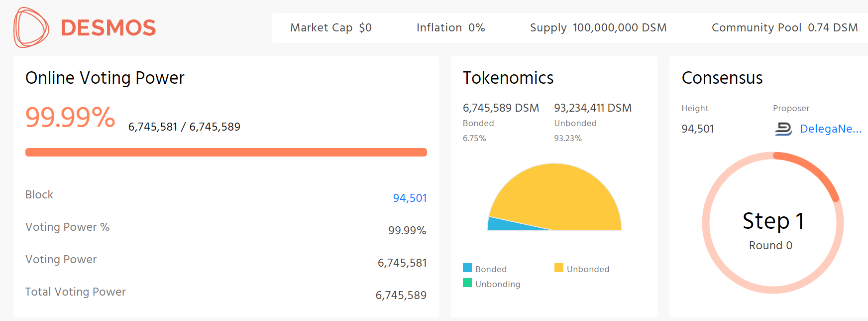The width and height of the screenshot is (868, 321).
Task: Click the DESMOS brand name text
Action: point(108,28)
